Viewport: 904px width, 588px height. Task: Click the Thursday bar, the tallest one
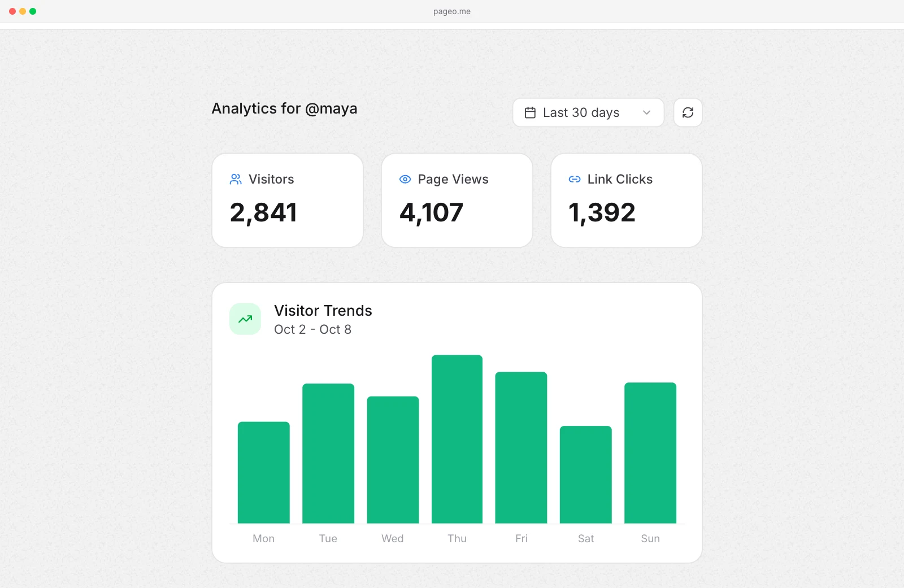pos(457,439)
